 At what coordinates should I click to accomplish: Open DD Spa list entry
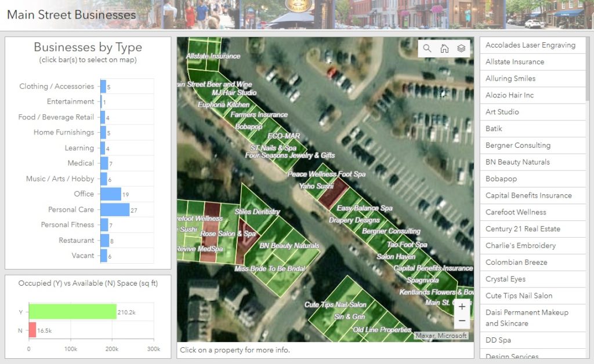[x=533, y=340]
